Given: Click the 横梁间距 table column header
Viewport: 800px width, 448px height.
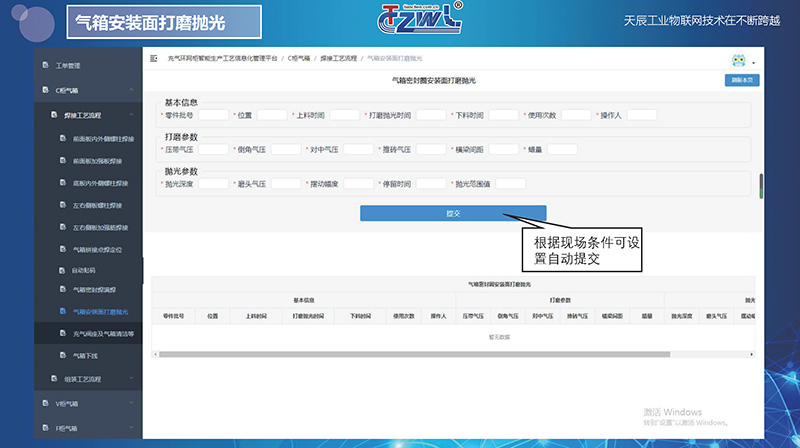Looking at the screenshot, I should (612, 316).
